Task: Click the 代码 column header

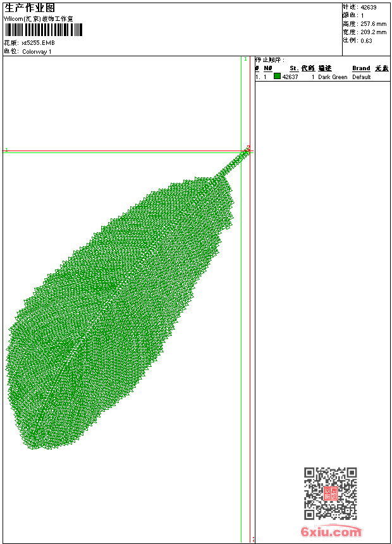Action: (x=308, y=68)
